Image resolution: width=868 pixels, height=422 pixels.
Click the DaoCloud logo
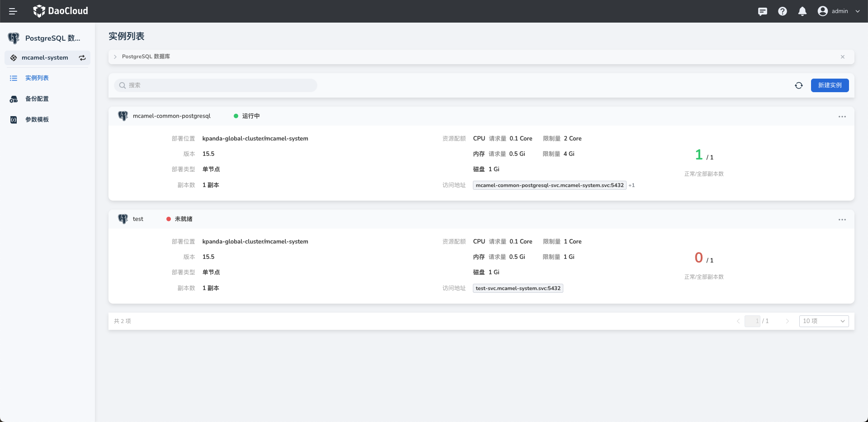(x=61, y=11)
